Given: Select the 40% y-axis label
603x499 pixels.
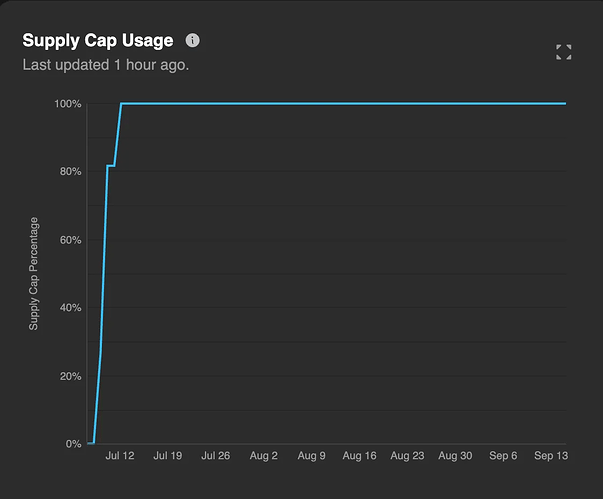Looking at the screenshot, I should pyautogui.click(x=70, y=308).
